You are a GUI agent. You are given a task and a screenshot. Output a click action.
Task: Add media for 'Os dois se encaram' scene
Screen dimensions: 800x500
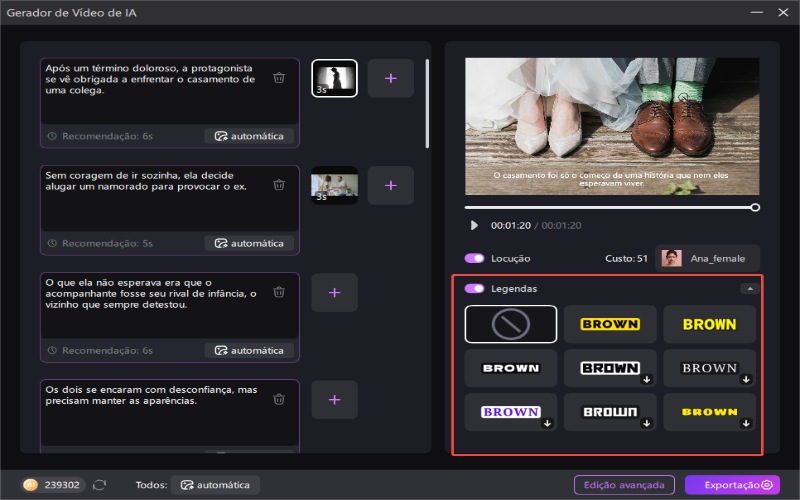(x=335, y=399)
